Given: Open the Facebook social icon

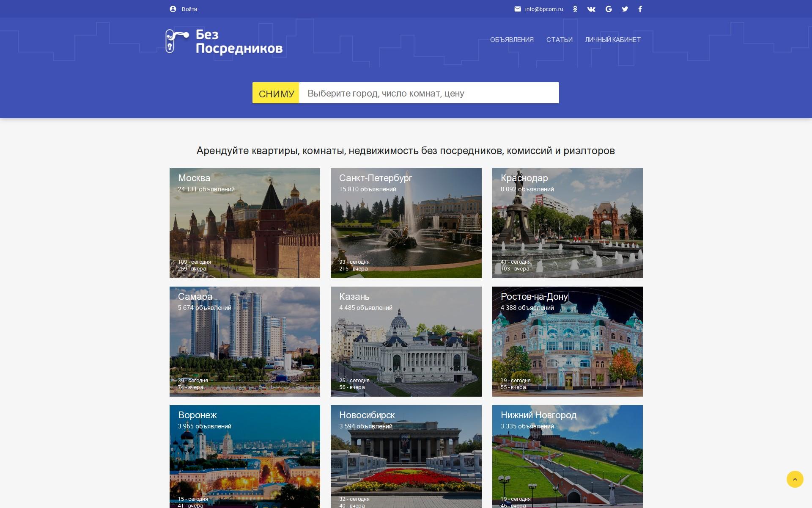Looking at the screenshot, I should [640, 9].
